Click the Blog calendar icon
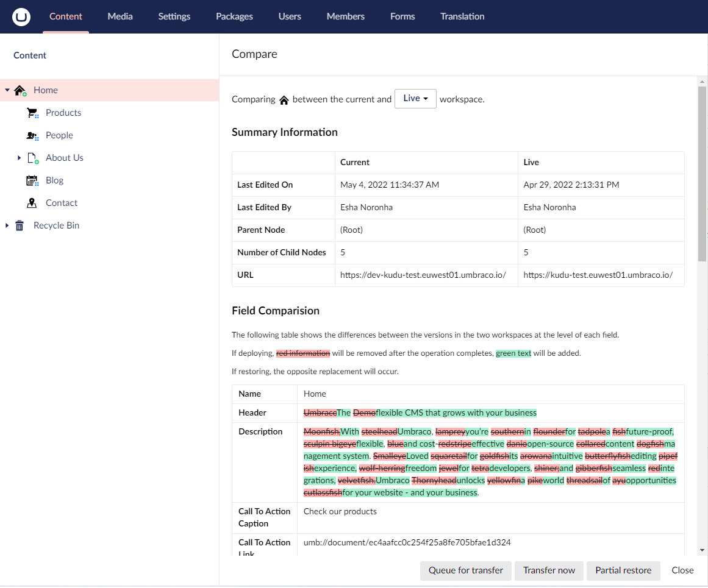The height and width of the screenshot is (588, 708). (32, 180)
